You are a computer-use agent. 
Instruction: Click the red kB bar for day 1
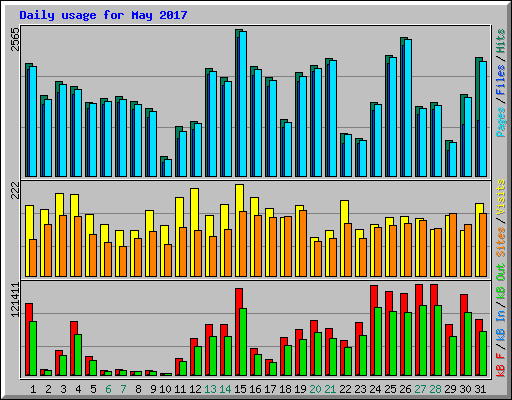(x=28, y=339)
